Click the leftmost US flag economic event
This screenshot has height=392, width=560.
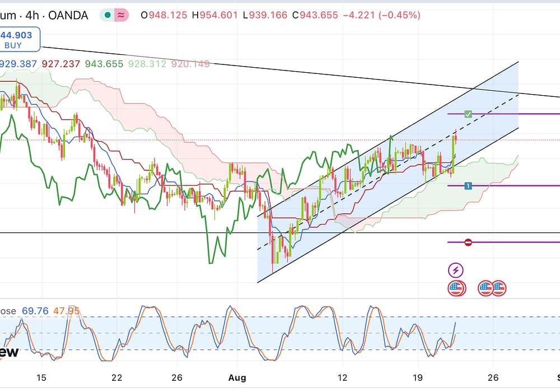click(456, 288)
